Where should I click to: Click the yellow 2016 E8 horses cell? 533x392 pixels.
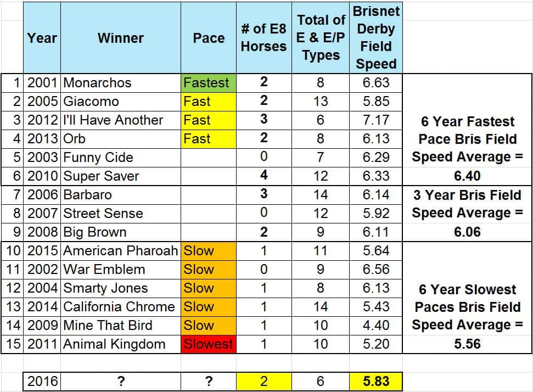(x=264, y=381)
